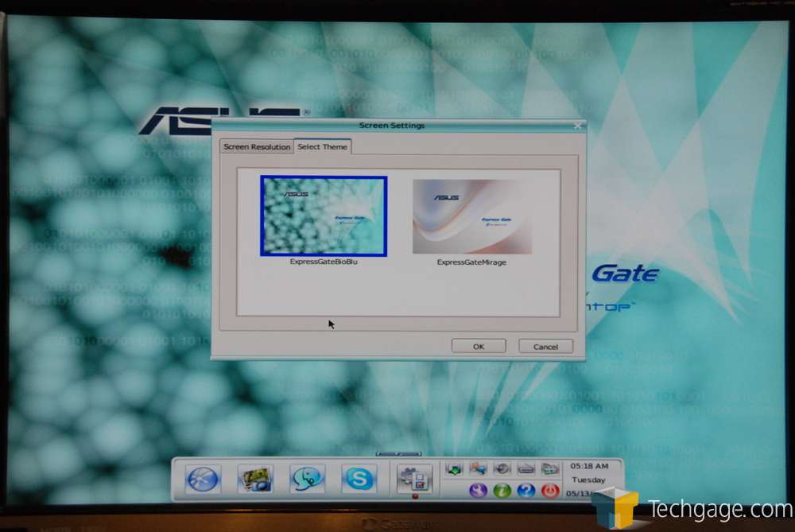Open the purple wrench settings icon

[x=478, y=491]
